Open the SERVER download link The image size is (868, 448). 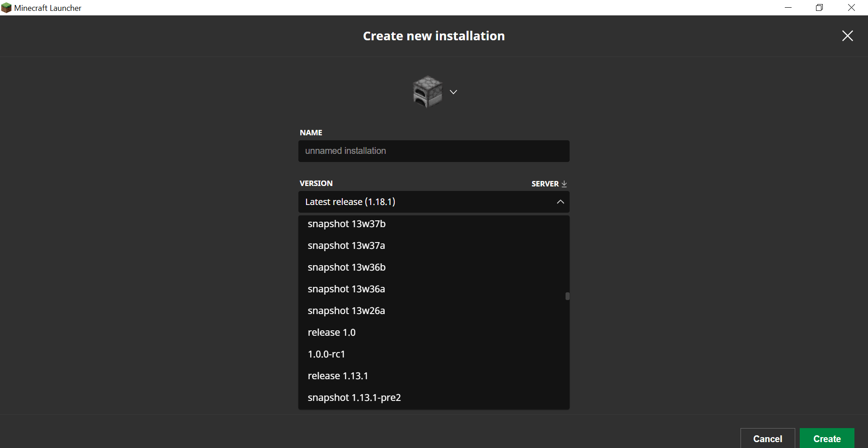click(x=545, y=184)
